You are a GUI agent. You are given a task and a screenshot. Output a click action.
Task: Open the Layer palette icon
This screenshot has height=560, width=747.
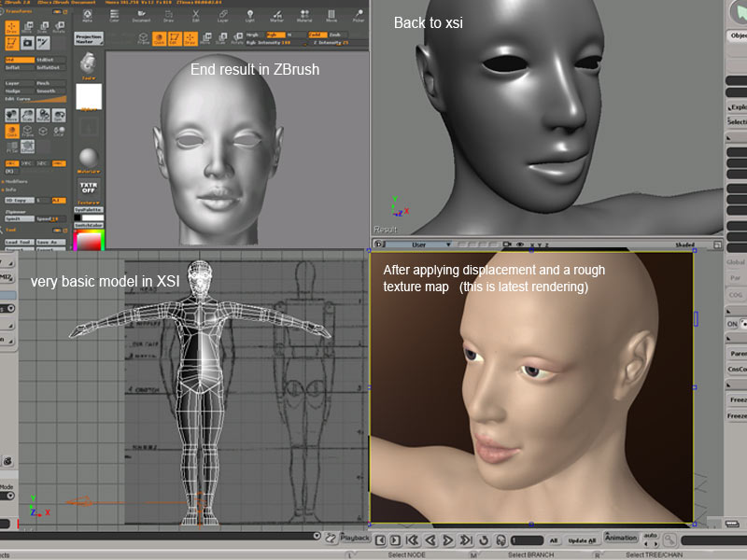223,16
